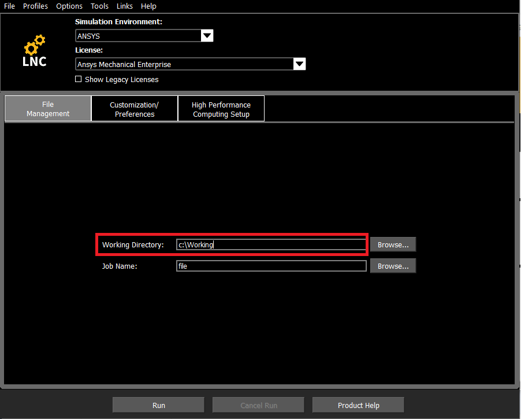This screenshot has height=419, width=532.
Task: Click into the Working Directory input field
Action: click(x=271, y=244)
